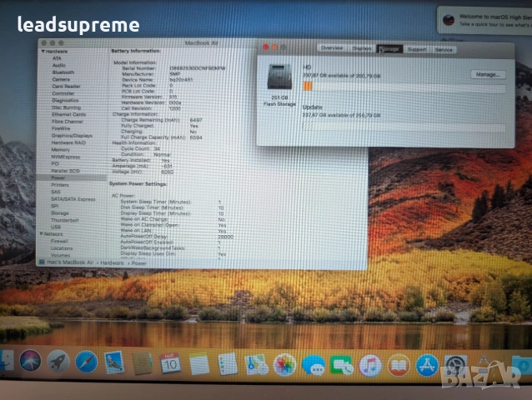Switch to the Displays tab
This screenshot has height=400, width=532.
click(361, 49)
